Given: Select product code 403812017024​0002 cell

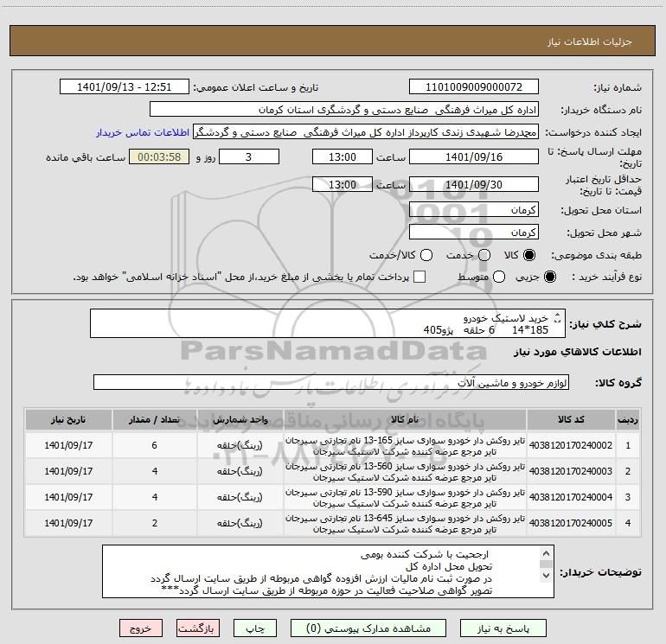Looking at the screenshot, I should (x=571, y=445).
